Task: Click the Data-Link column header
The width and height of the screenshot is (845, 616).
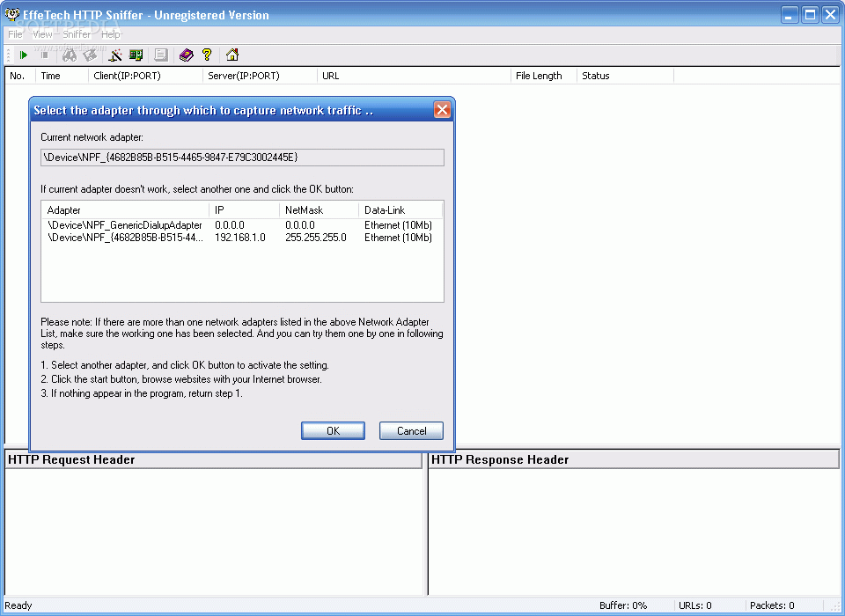Action: [400, 210]
